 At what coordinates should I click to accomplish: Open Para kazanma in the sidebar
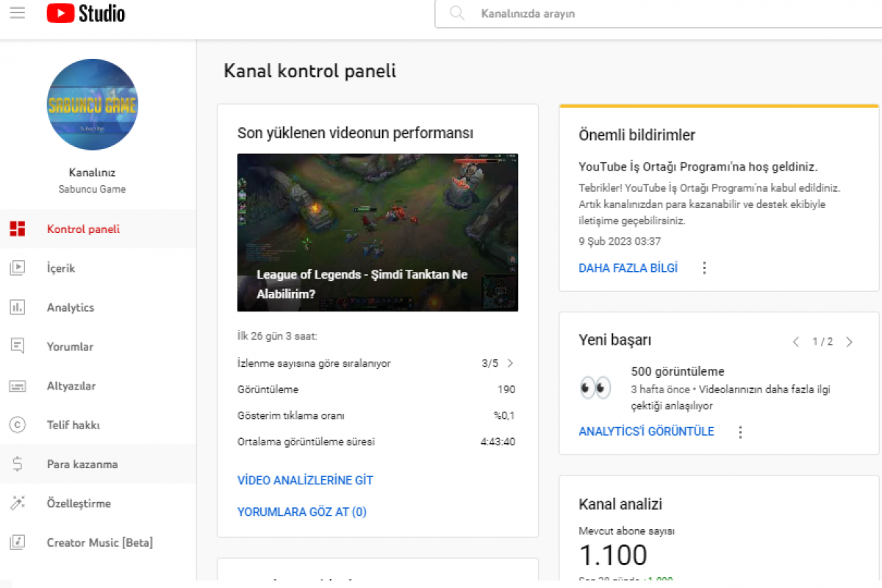[98, 464]
